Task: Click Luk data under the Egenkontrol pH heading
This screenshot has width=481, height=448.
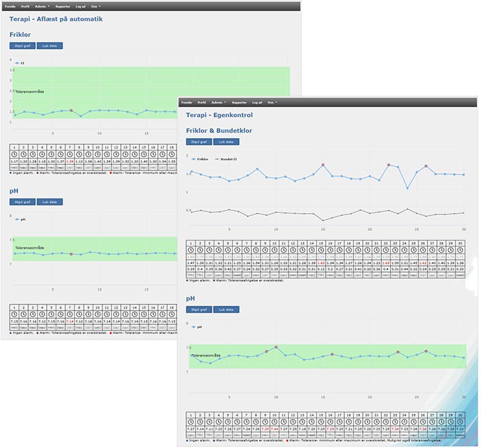Action: click(225, 309)
